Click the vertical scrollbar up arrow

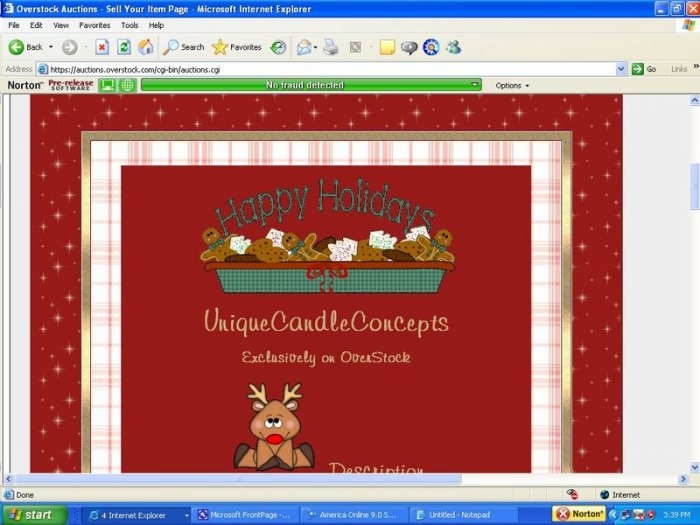[x=695, y=100]
